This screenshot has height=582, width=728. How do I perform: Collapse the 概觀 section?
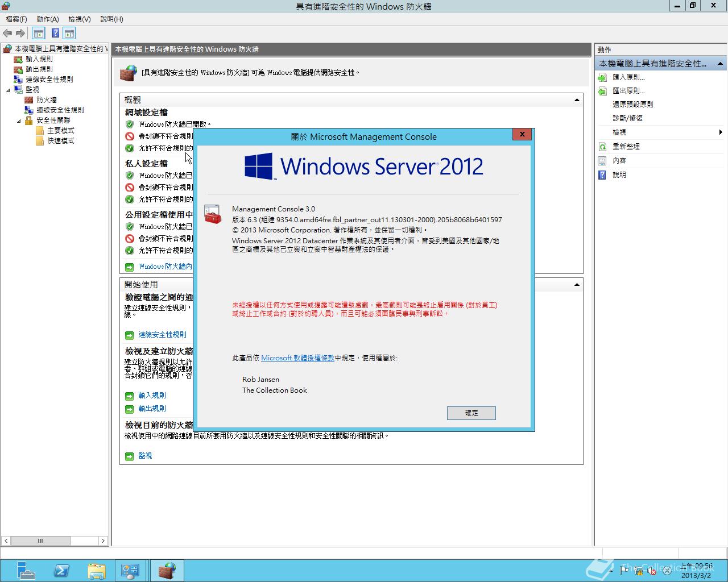click(577, 100)
